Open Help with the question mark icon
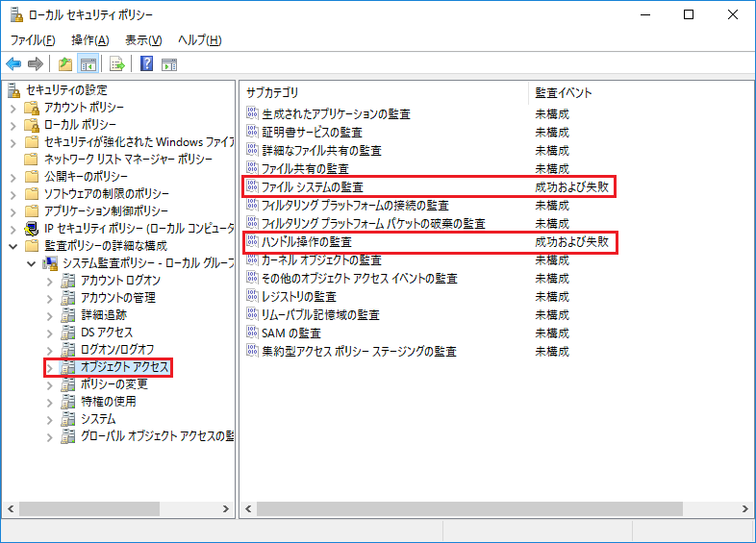 point(146,63)
